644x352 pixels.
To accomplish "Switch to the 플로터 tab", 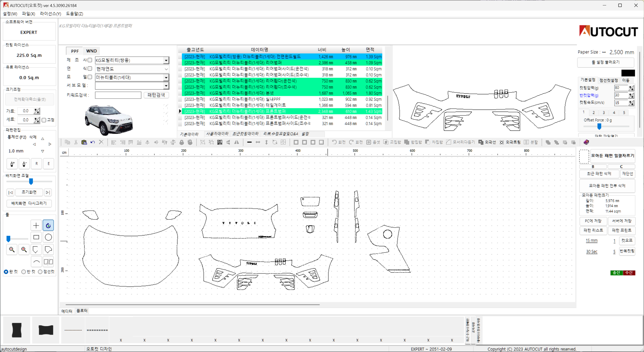I will tap(82, 311).
